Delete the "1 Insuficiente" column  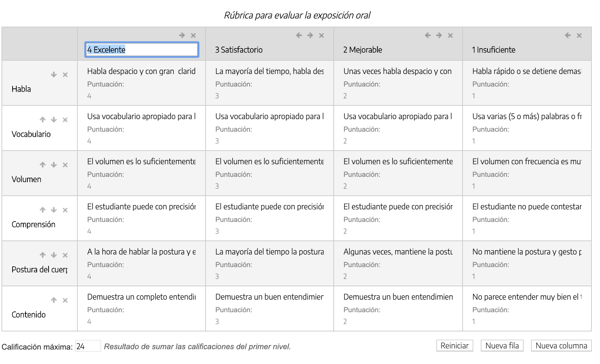579,36
